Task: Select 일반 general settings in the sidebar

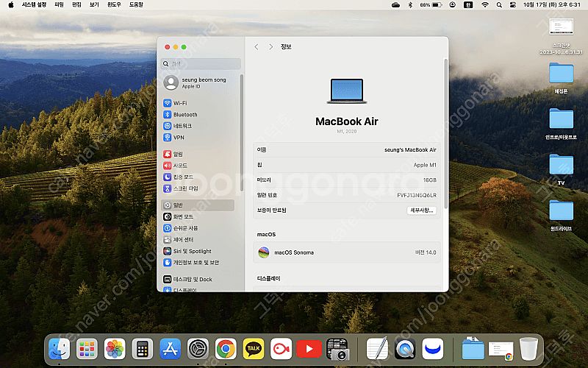Action: pos(198,205)
